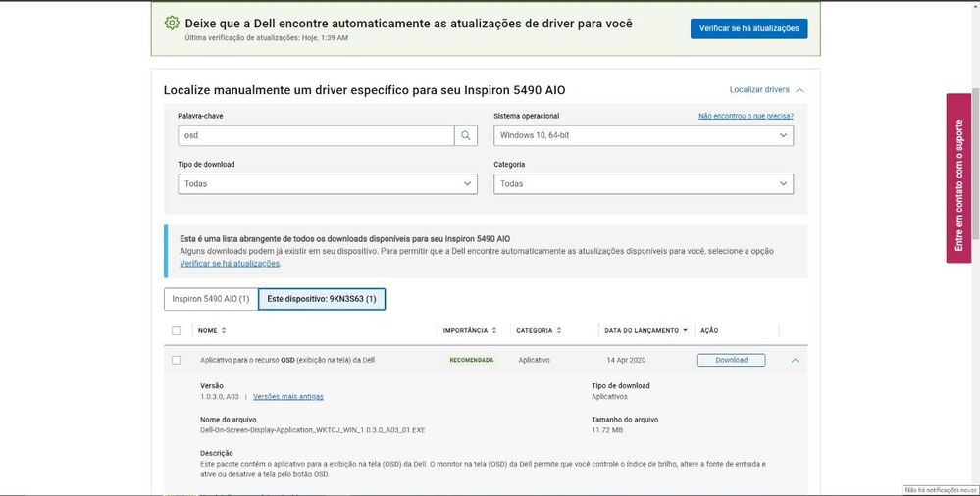Click the OSD application name text
This screenshot has height=496, width=980.
287,361
